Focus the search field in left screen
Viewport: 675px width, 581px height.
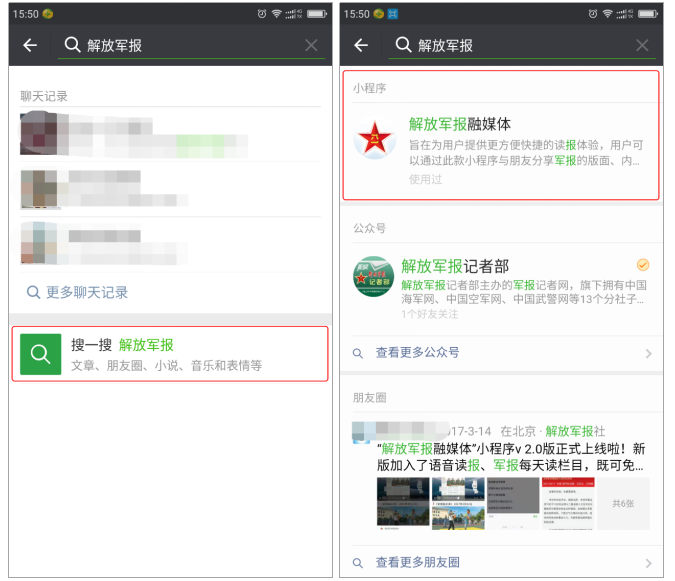pyautogui.click(x=191, y=45)
